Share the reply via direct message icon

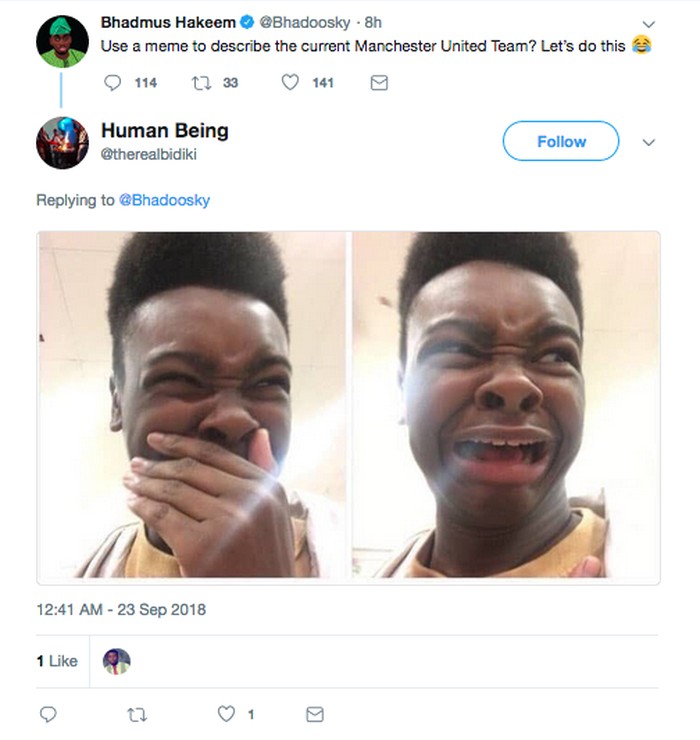click(314, 714)
